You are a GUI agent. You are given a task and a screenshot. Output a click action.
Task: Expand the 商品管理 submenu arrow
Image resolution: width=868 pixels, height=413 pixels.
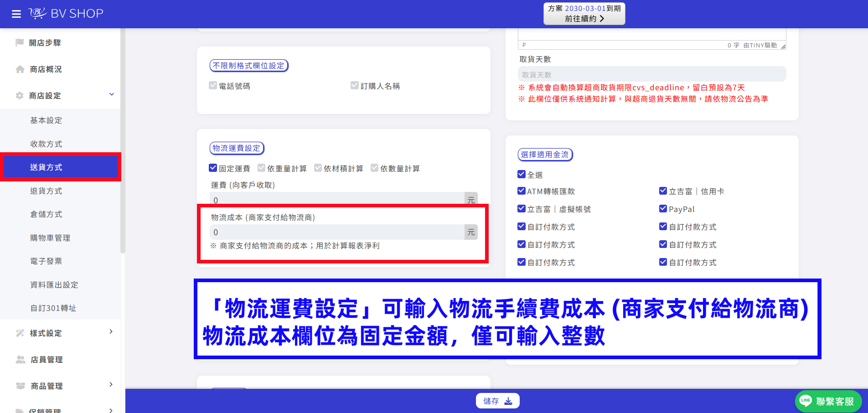(111, 385)
